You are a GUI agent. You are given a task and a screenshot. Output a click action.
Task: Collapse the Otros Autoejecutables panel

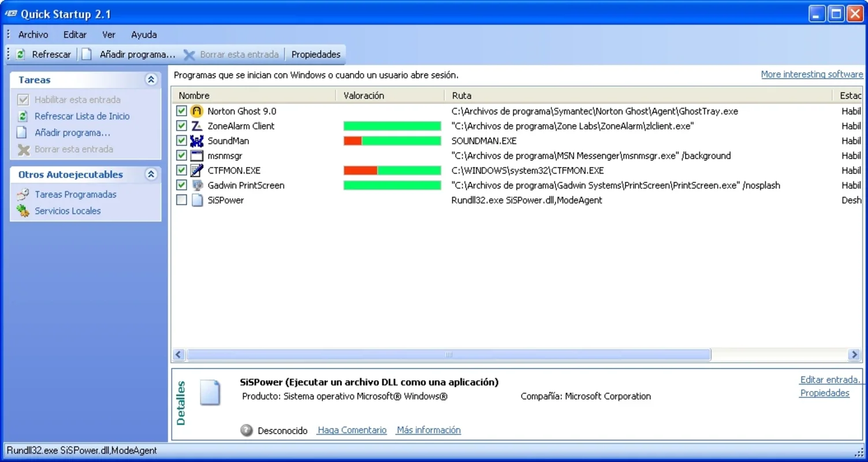point(151,174)
